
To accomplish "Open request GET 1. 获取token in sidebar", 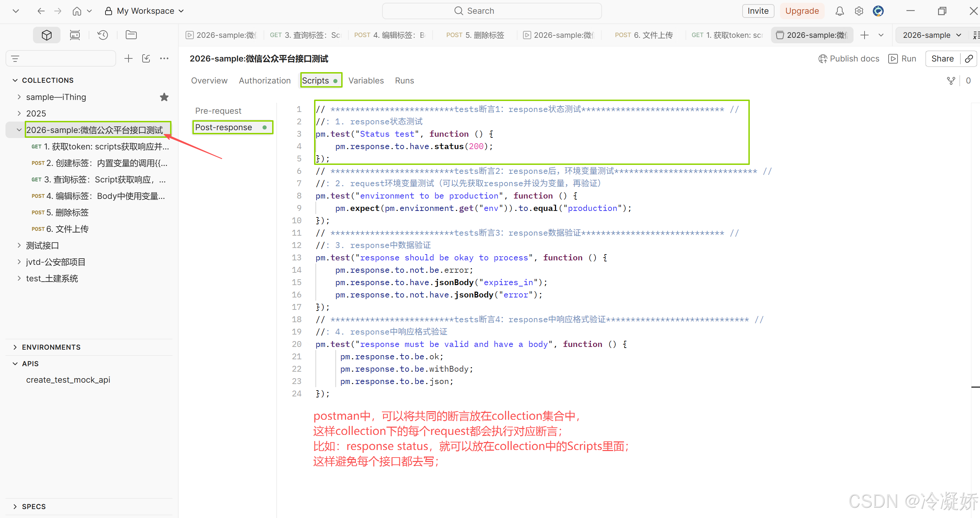I will coord(100,146).
